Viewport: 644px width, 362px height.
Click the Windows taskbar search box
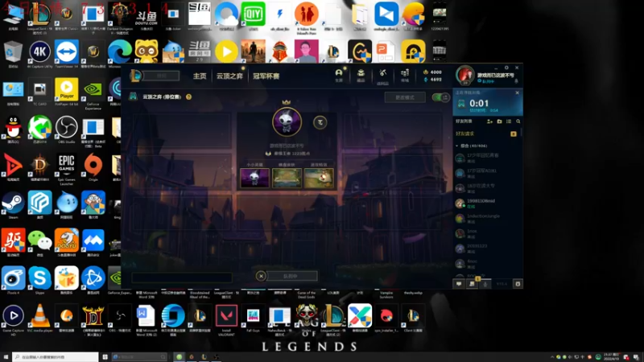pyautogui.click(x=55, y=357)
